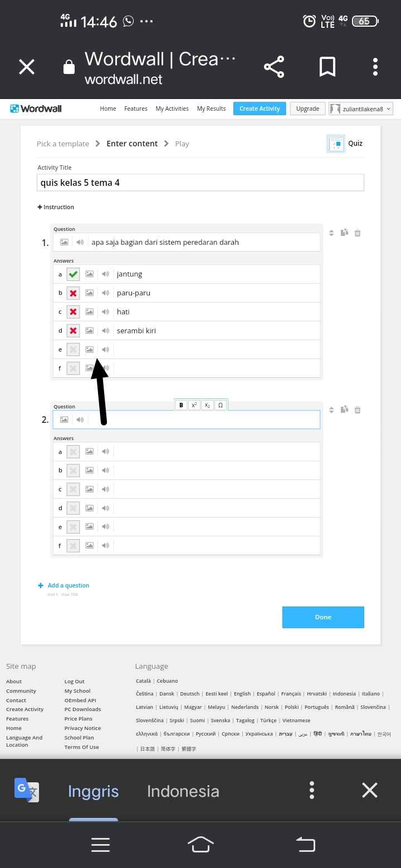Image resolution: width=401 pixels, height=868 pixels.
Task: Insert special character omega symbol
Action: pos(221,405)
